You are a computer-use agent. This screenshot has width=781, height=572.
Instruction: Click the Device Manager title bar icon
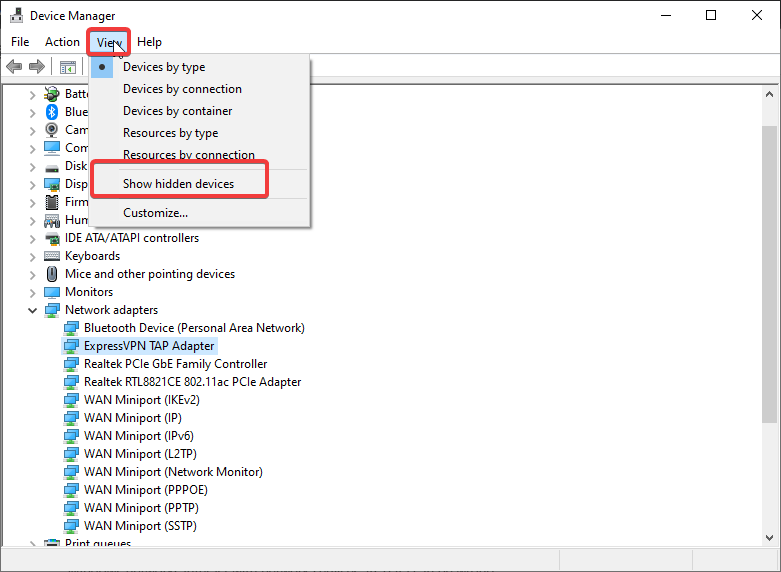coord(16,15)
